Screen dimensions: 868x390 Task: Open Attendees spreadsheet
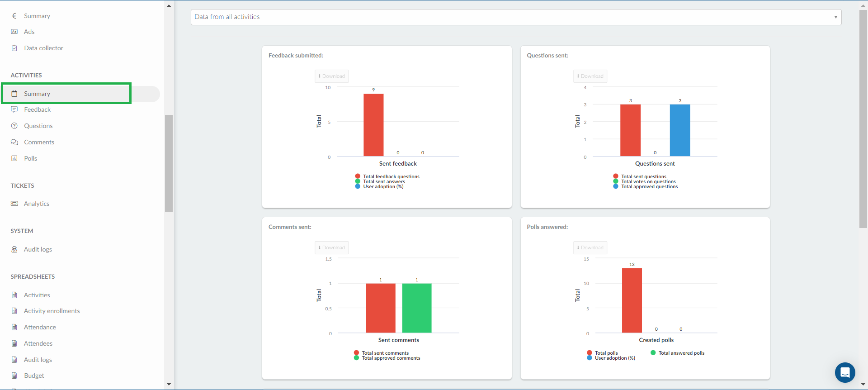pos(38,343)
